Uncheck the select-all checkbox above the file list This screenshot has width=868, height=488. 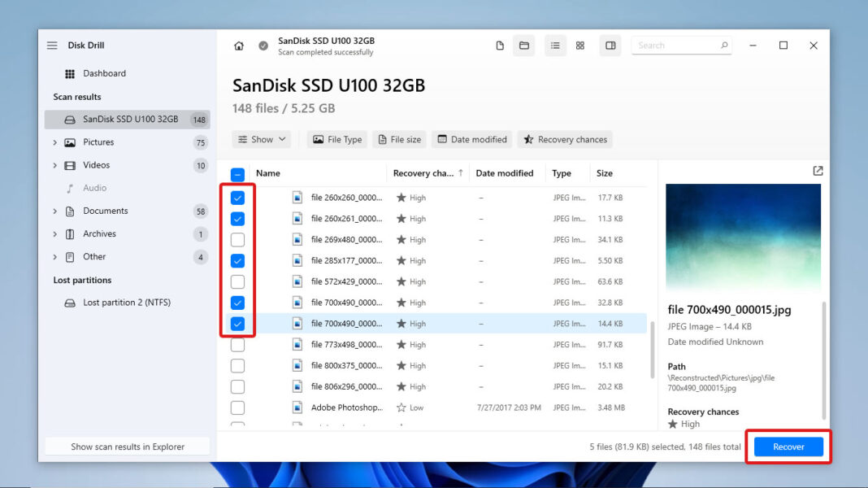click(237, 173)
